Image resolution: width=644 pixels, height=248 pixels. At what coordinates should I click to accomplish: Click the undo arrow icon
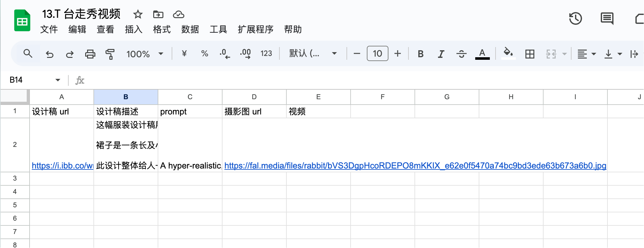pos(50,54)
